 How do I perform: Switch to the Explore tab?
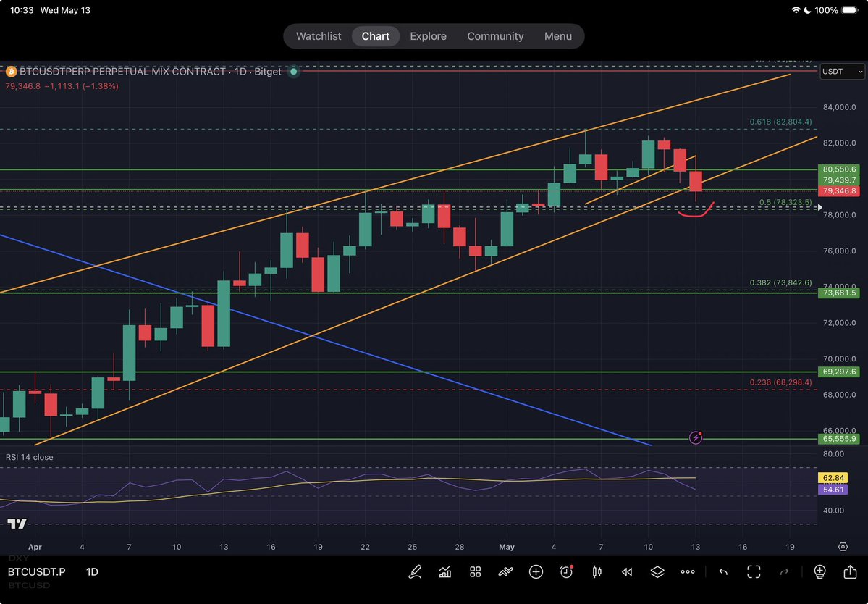tap(428, 36)
